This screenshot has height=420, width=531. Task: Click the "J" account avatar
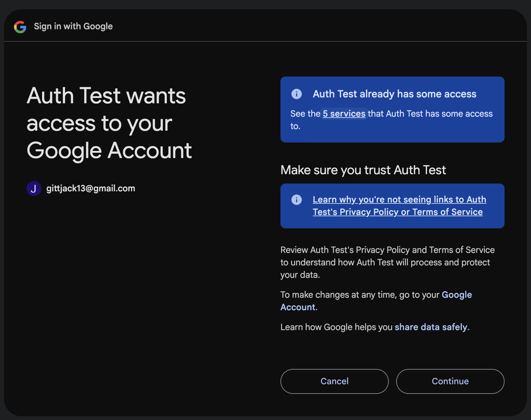point(34,189)
